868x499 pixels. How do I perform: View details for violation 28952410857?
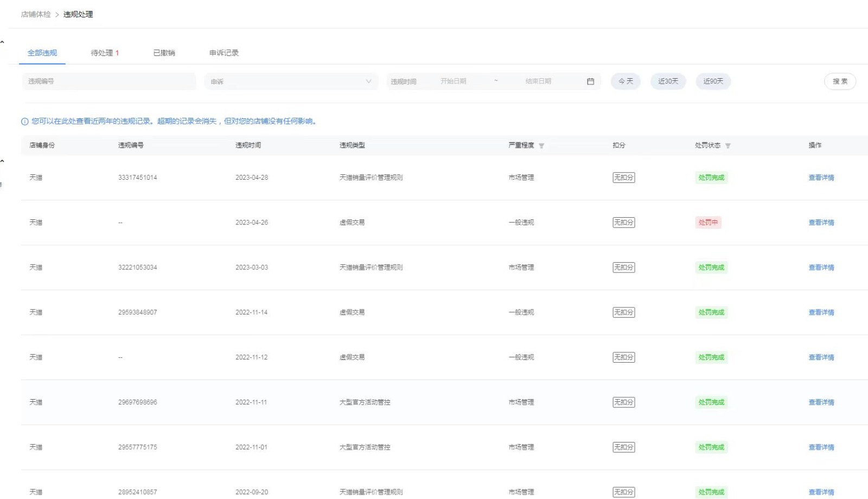pyautogui.click(x=821, y=492)
